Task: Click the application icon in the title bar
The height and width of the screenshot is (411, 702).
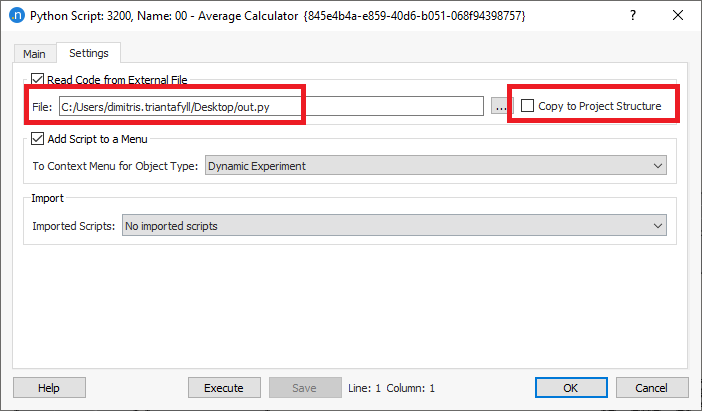Action: point(15,16)
